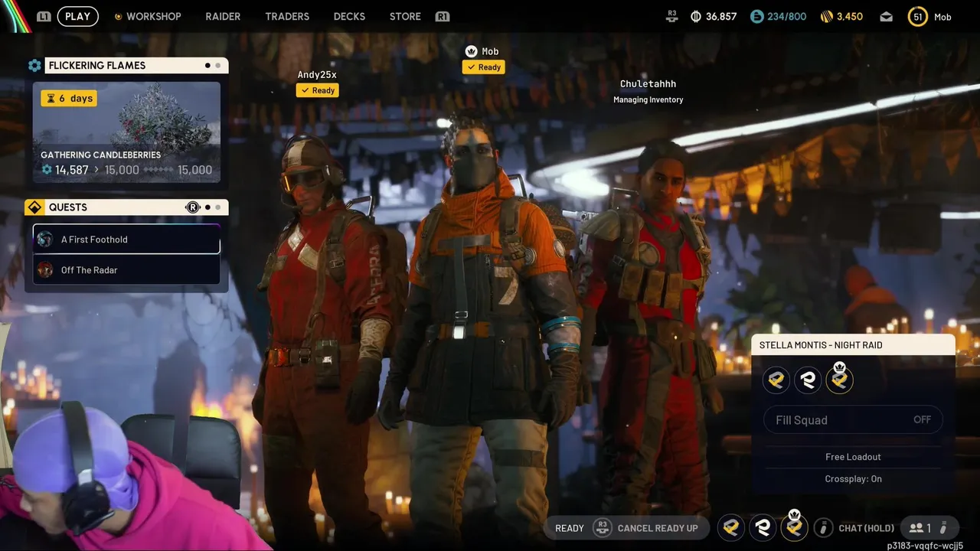Click the yellow diamond icon beside QUESTS
980x551 pixels.
click(x=34, y=207)
